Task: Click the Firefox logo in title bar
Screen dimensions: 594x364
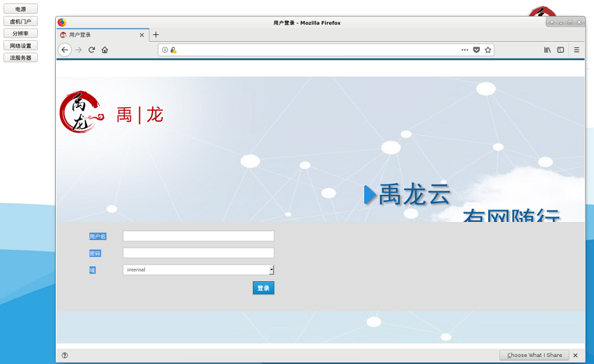Action: click(x=62, y=22)
